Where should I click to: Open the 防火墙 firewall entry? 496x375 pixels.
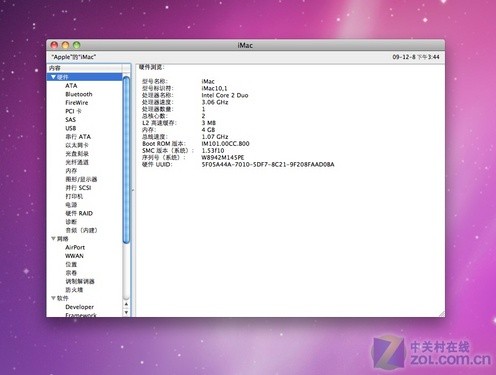74,290
